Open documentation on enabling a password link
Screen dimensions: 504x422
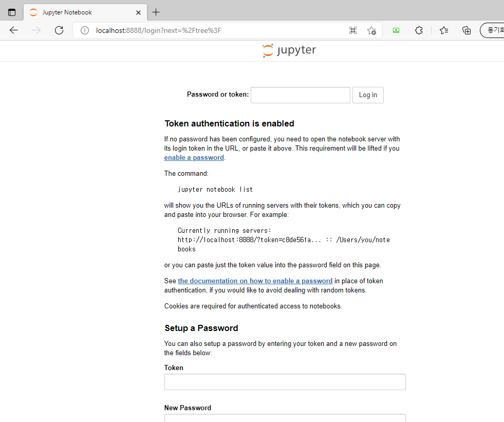255,281
